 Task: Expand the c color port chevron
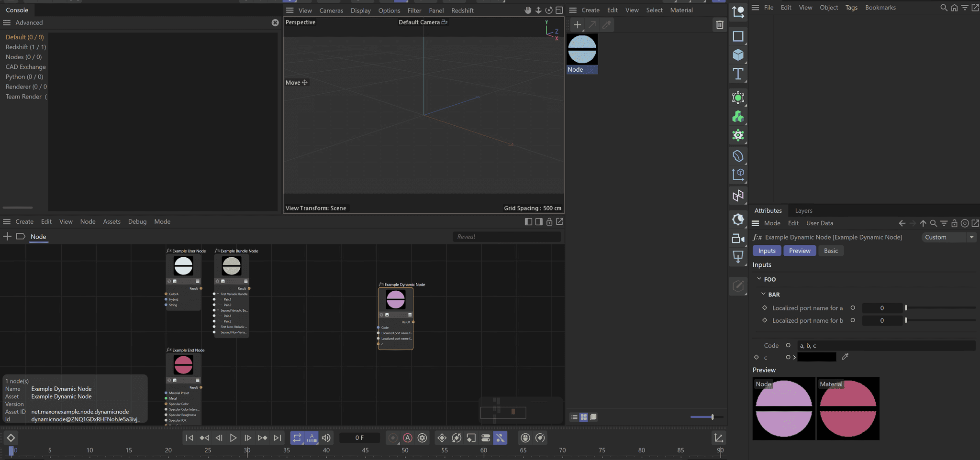794,357
